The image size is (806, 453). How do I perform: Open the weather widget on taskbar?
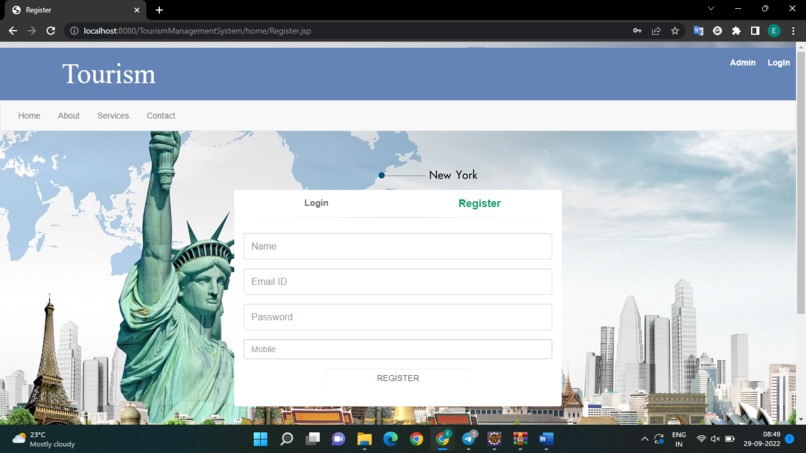[44, 439]
